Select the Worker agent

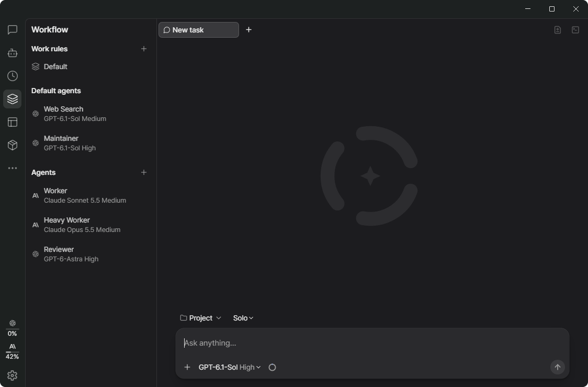[x=91, y=195]
